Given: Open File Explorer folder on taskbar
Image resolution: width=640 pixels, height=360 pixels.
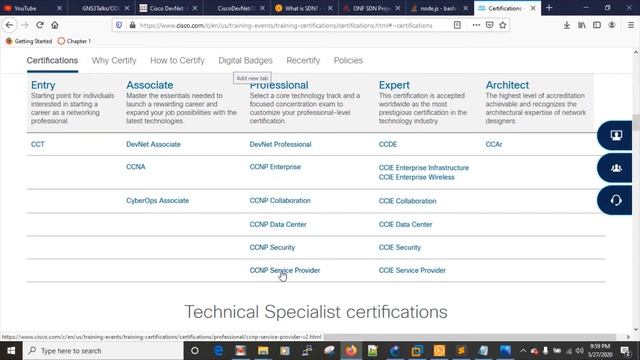Looking at the screenshot, I should click(263, 351).
